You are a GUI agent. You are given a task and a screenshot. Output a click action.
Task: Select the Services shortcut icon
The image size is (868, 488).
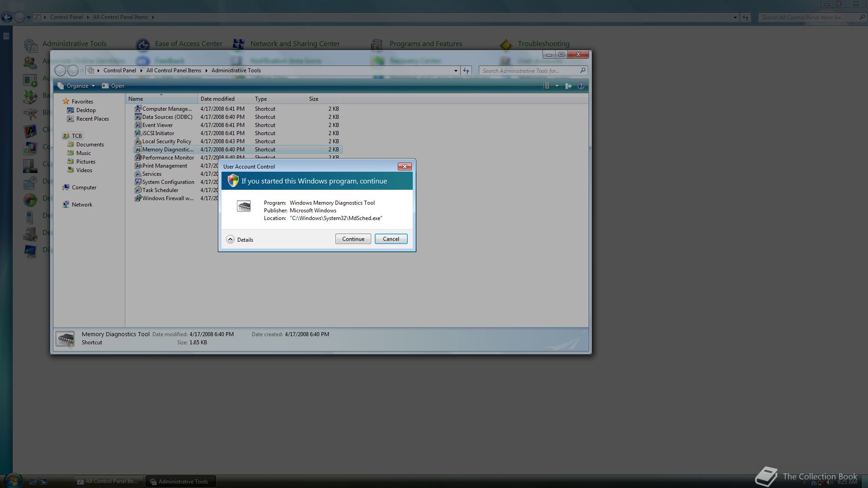(x=138, y=174)
